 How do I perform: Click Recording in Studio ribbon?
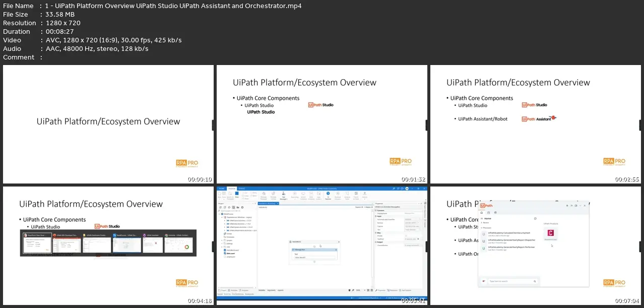point(295,195)
